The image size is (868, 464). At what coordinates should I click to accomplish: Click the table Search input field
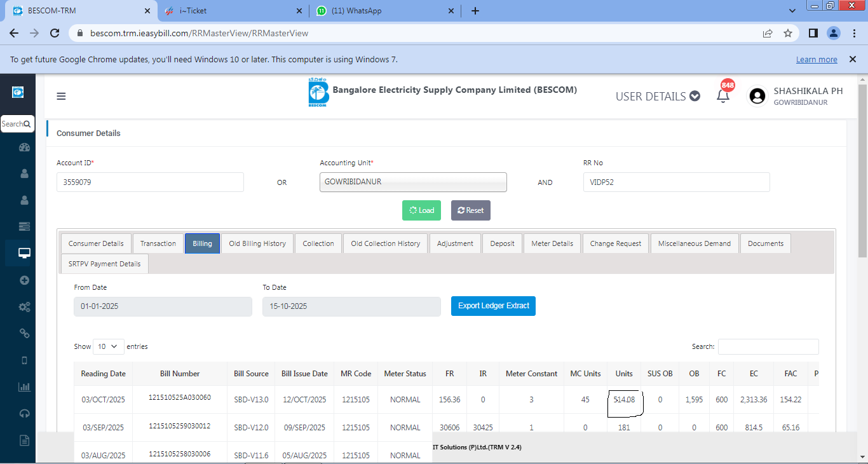tap(768, 346)
